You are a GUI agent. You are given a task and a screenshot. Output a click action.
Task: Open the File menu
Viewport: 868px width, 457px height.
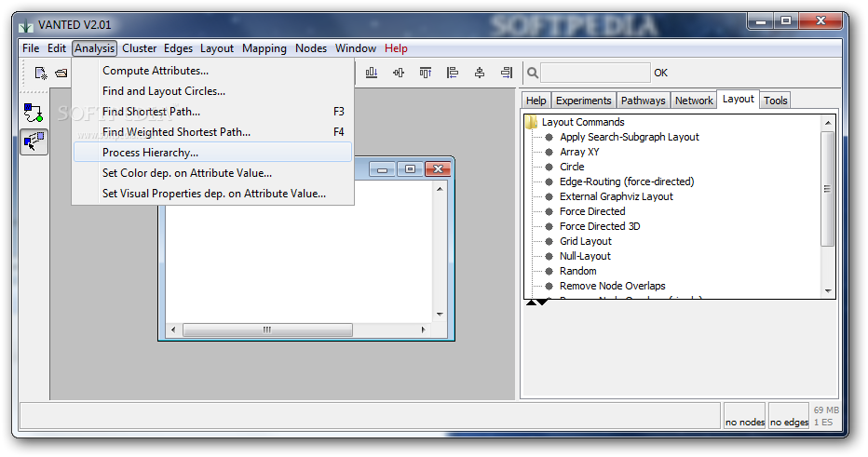(x=31, y=48)
